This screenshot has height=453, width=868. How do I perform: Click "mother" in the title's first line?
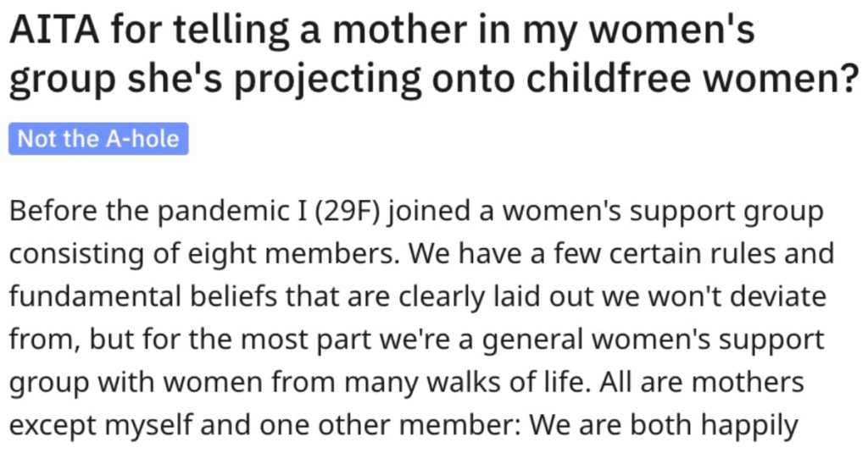(x=397, y=29)
